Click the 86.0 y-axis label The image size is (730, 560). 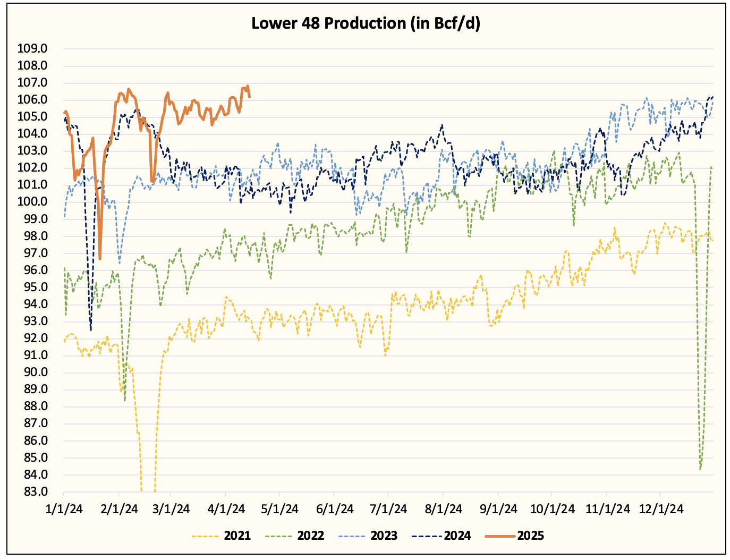point(35,440)
